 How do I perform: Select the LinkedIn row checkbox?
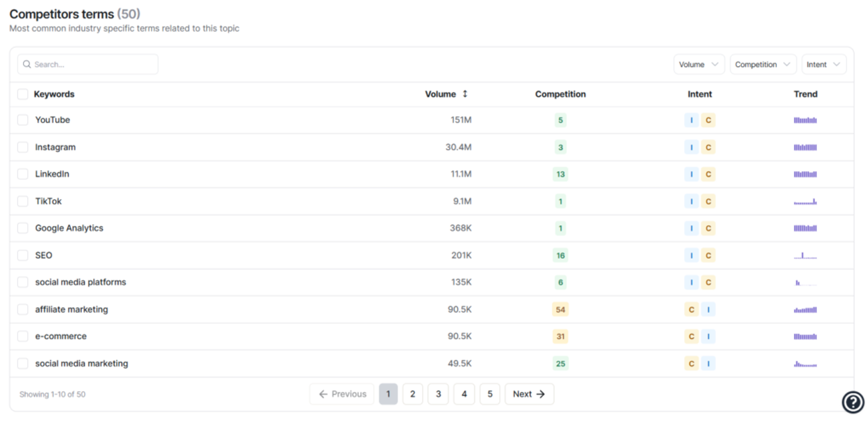pyautogui.click(x=23, y=174)
